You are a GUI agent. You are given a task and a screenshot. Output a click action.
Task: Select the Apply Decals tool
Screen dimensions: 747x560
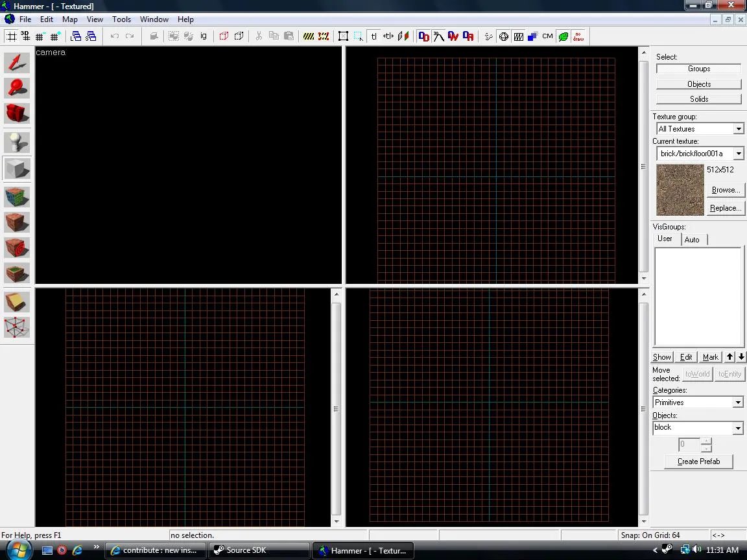coord(17,247)
